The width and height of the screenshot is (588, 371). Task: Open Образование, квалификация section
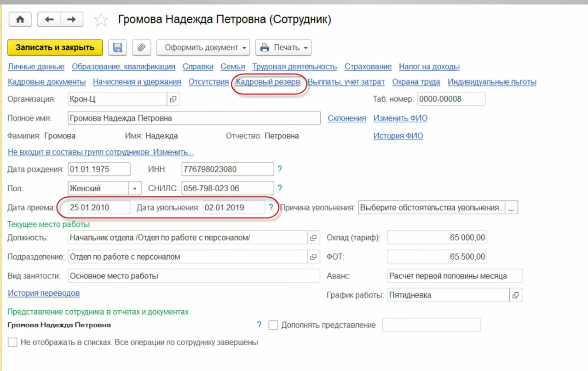123,67
